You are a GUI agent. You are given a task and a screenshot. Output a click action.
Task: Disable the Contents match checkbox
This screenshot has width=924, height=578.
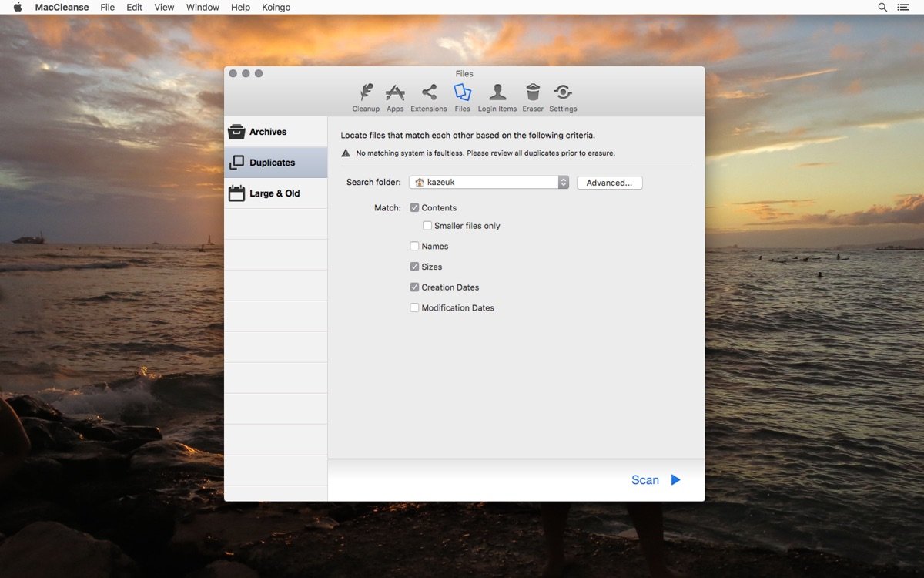(414, 207)
